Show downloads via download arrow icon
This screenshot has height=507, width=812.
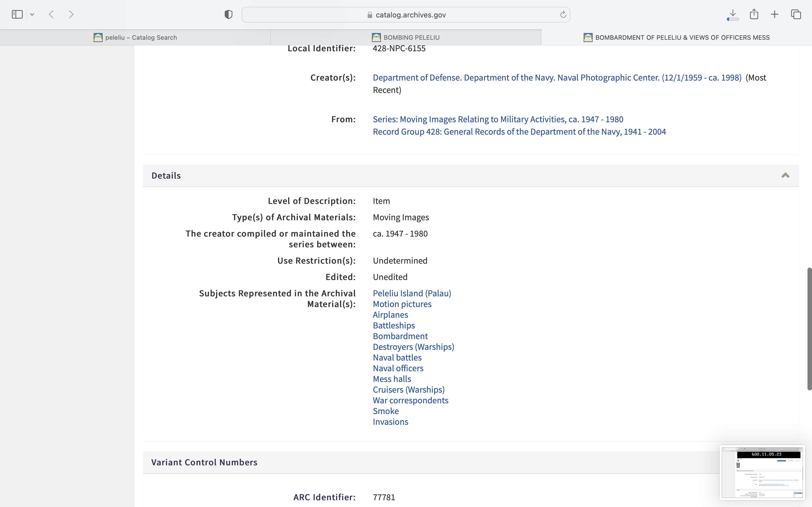pos(733,14)
